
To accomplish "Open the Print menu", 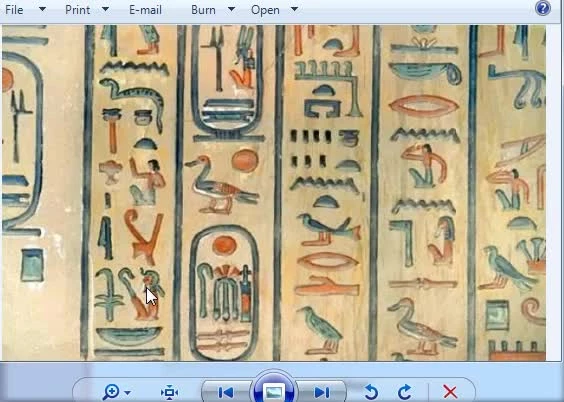I will click(x=77, y=10).
